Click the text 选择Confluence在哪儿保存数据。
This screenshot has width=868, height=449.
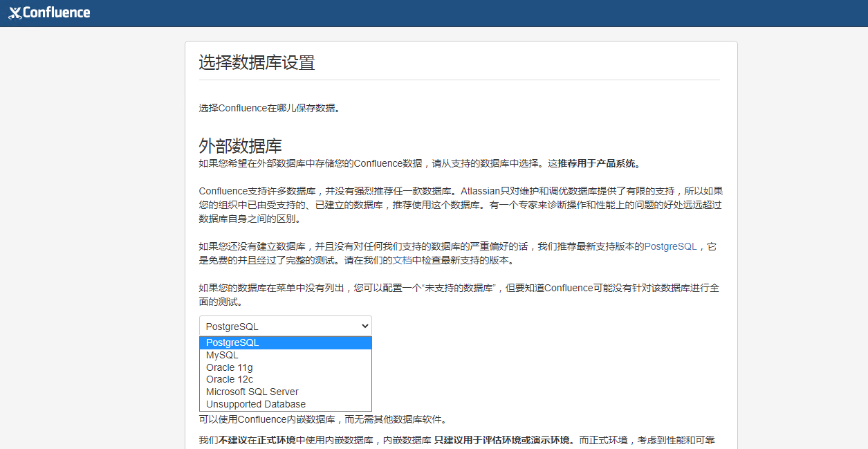271,108
